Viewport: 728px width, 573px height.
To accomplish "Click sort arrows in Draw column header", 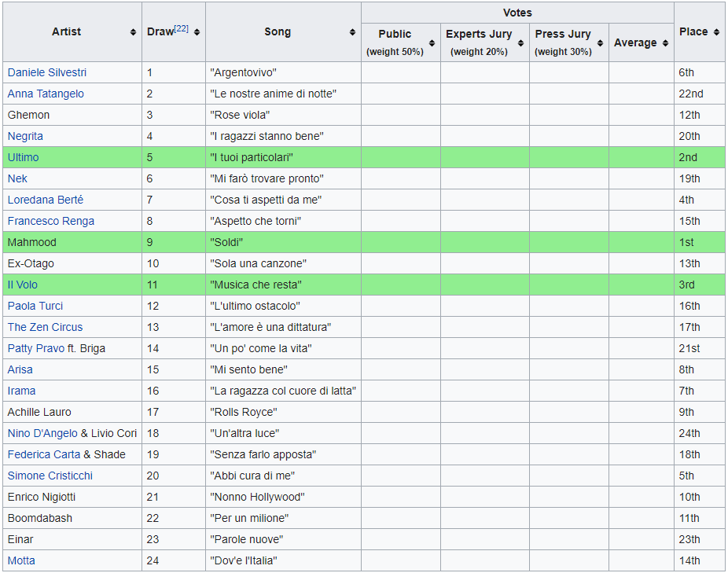I will [x=197, y=32].
